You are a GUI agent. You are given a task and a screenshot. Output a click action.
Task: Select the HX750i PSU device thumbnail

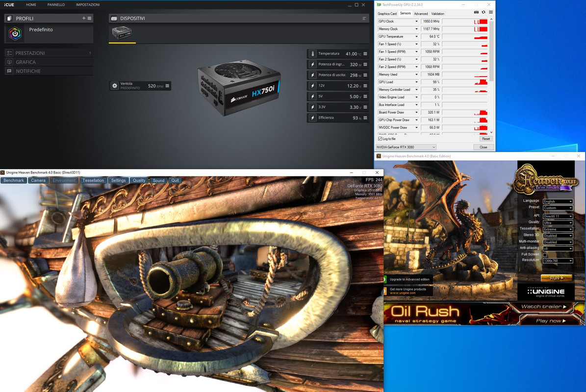click(x=122, y=33)
